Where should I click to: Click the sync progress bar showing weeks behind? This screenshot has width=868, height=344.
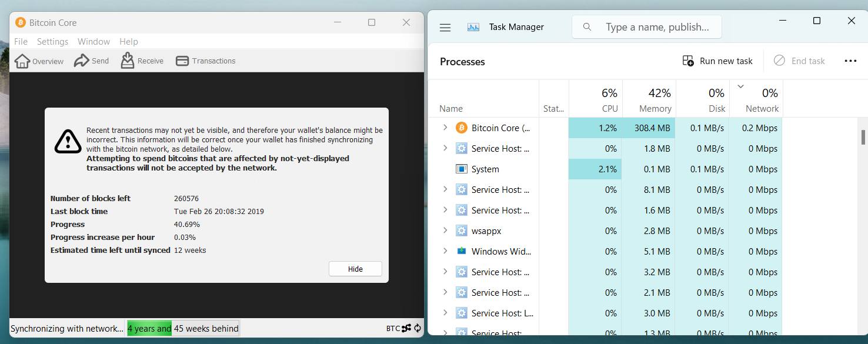click(x=183, y=328)
